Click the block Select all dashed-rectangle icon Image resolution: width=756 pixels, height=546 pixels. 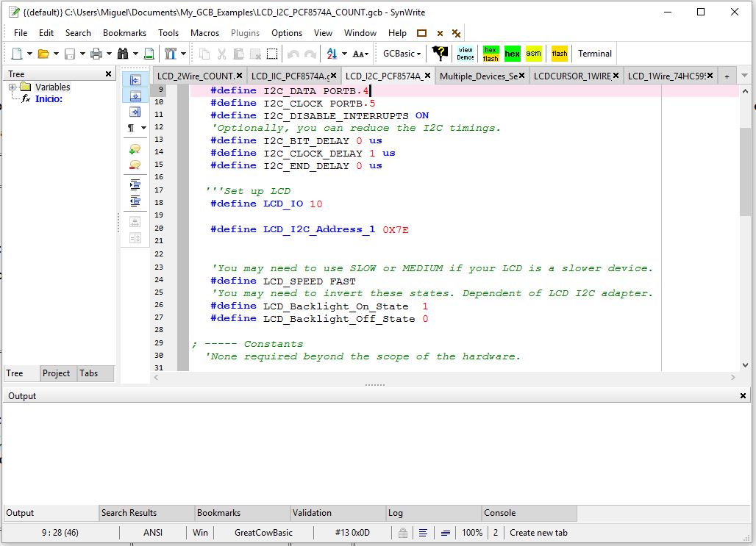pyautogui.click(x=272, y=54)
